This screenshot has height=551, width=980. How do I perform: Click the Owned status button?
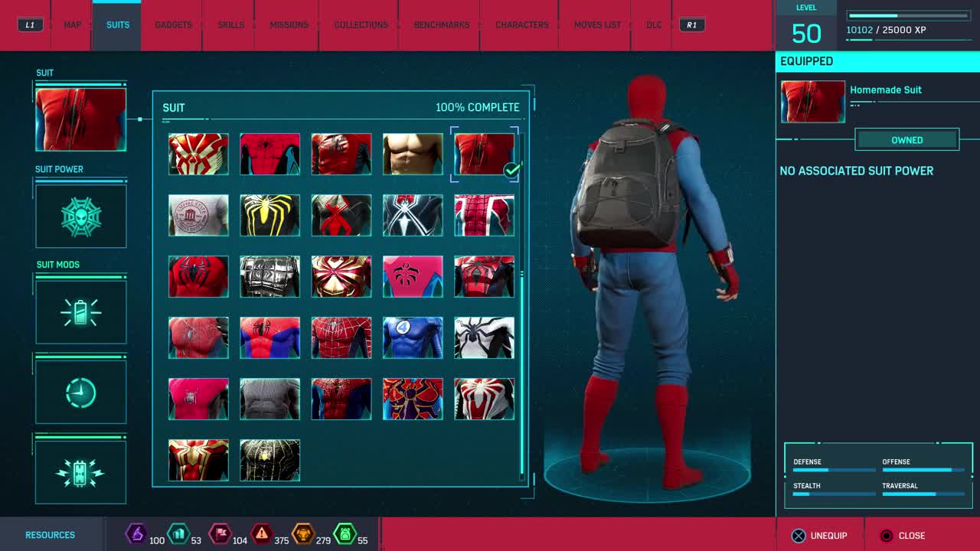click(907, 140)
